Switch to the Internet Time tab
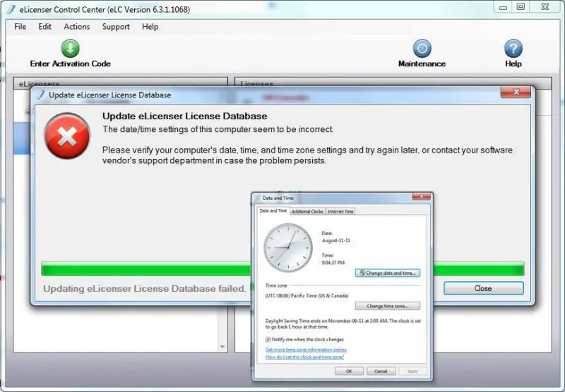The image size is (565, 392). [340, 211]
